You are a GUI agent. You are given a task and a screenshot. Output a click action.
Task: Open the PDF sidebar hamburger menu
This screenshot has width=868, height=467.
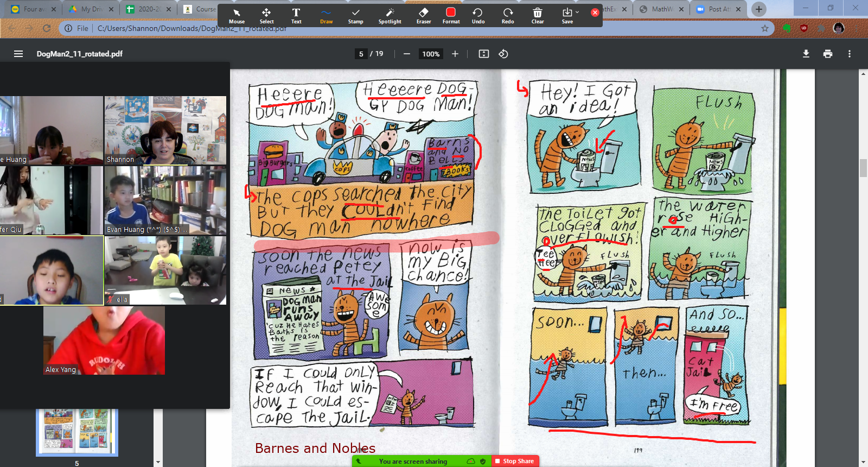[x=18, y=54]
